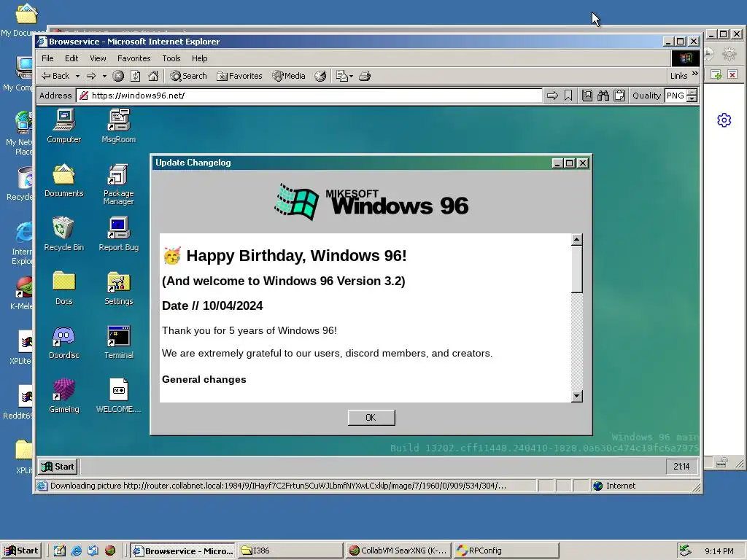Viewport: 747px width, 560px height.
Task: Click the Forward arrow in IE toolbar
Action: (x=91, y=76)
